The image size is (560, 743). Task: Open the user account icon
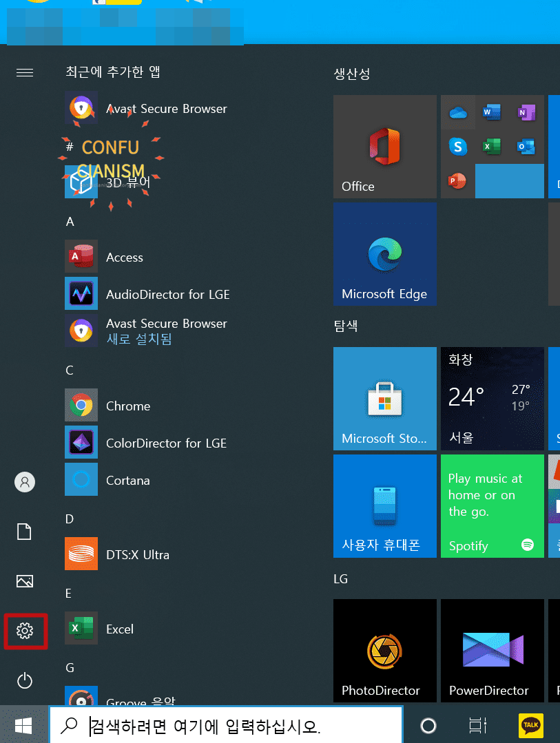point(25,482)
